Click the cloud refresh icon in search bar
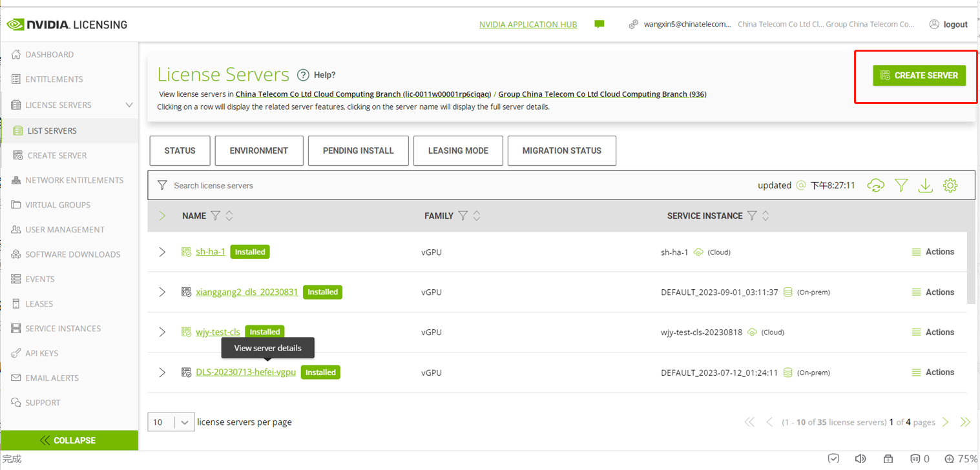 point(876,185)
